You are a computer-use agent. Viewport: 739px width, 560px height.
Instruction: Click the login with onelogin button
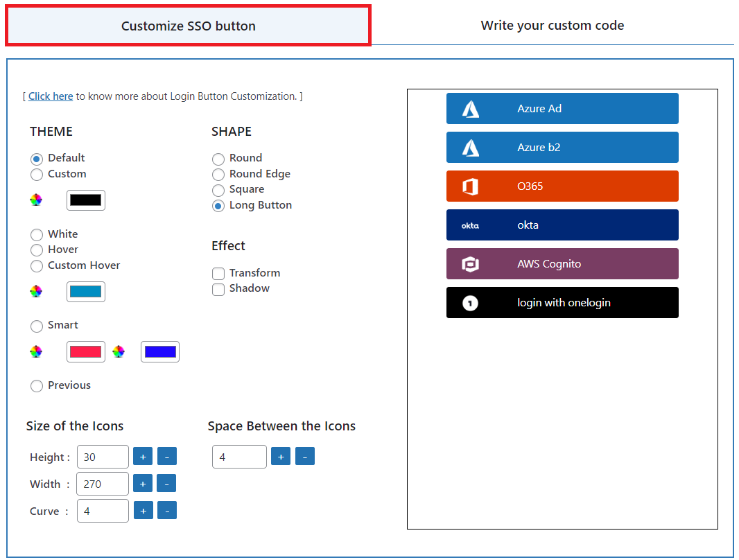point(562,302)
